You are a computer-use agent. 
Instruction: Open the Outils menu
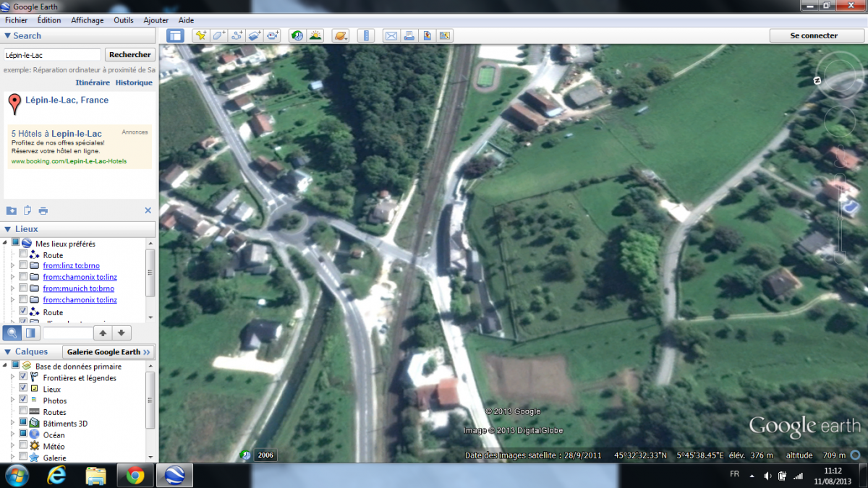(124, 20)
